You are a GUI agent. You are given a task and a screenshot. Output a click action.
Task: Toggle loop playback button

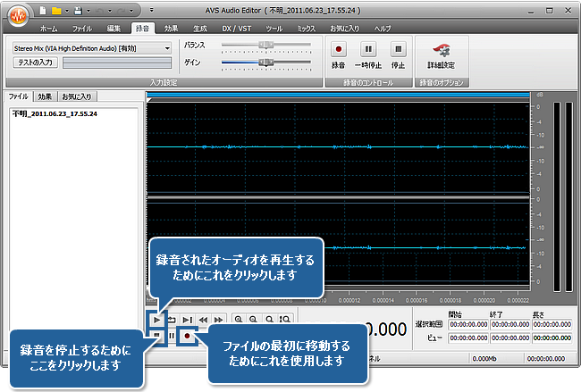172,320
